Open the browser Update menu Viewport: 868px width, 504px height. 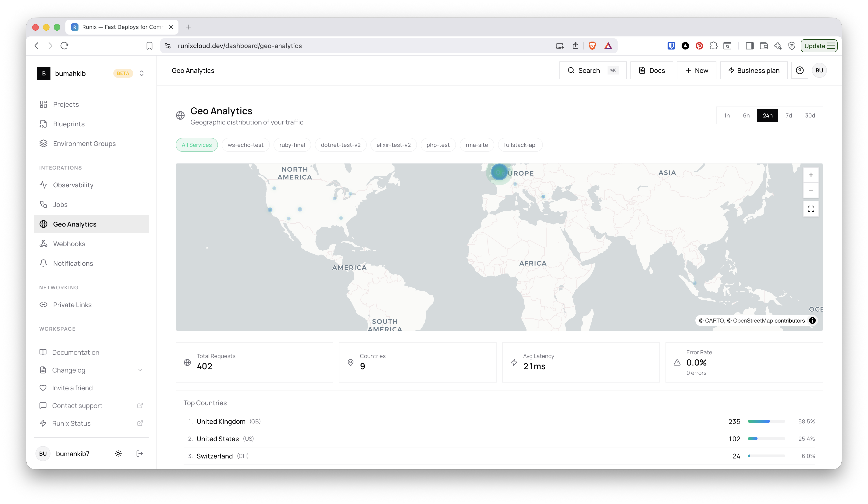coord(819,46)
